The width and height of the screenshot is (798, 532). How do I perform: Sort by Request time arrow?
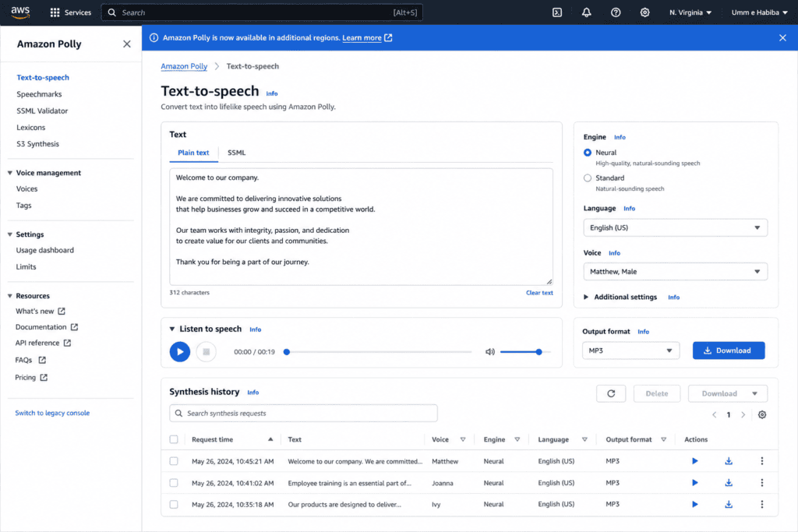pyautogui.click(x=270, y=439)
